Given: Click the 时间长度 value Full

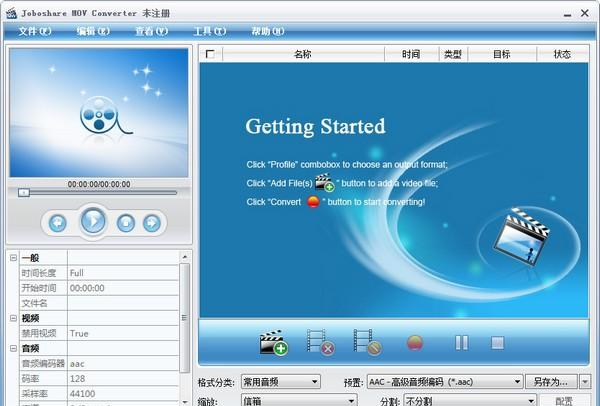Looking at the screenshot, I should coord(123,273).
